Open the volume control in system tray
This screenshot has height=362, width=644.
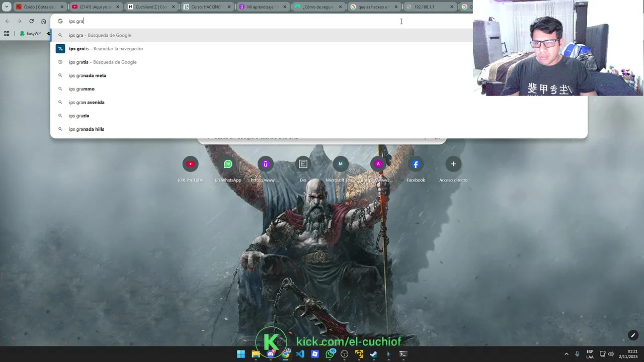[611, 354]
